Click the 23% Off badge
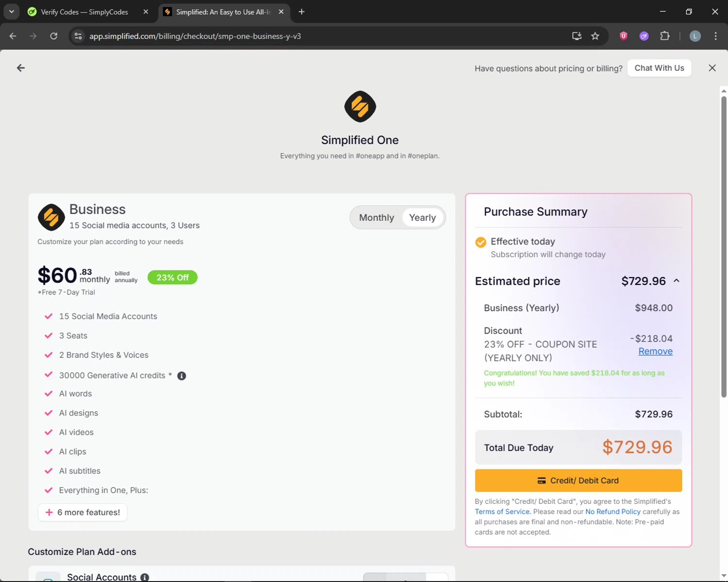 [x=172, y=277]
